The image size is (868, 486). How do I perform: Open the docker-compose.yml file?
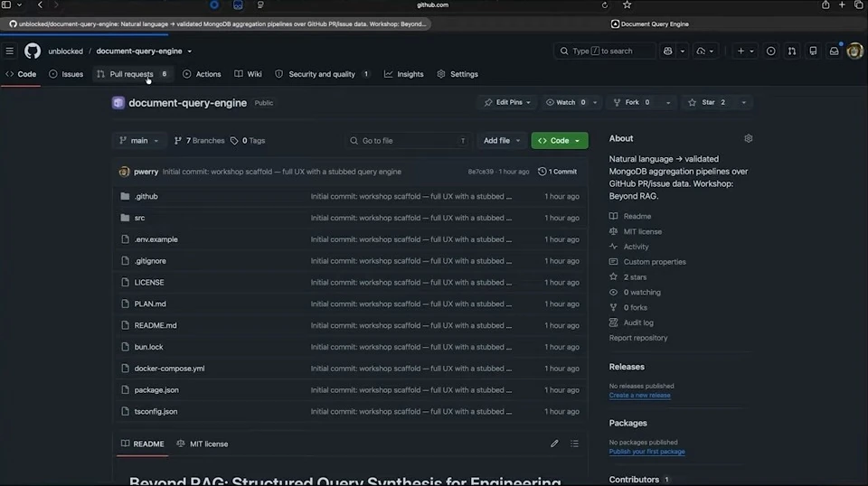[169, 369]
